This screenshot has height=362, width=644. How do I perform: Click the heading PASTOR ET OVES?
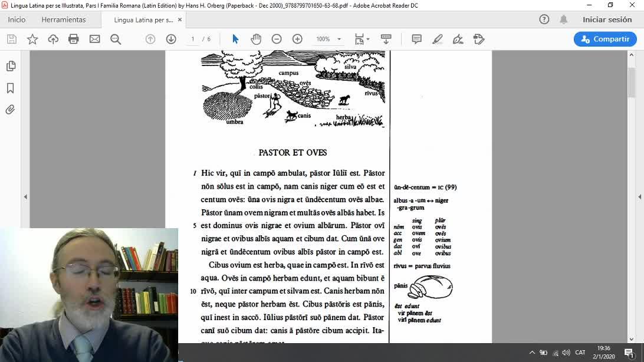click(x=293, y=153)
